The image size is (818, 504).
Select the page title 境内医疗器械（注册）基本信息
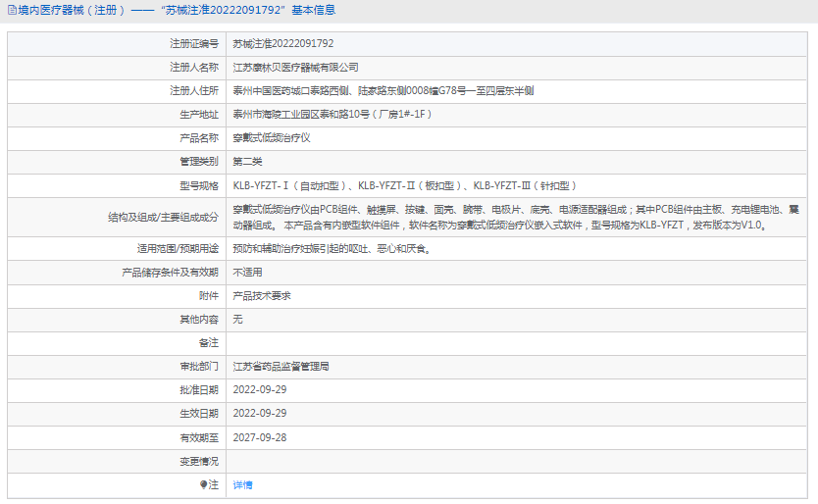[x=177, y=10]
